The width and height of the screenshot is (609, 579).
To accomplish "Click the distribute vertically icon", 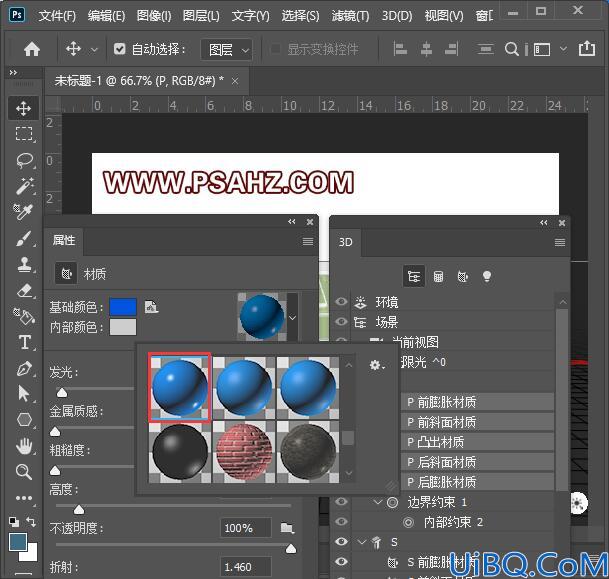I will point(485,49).
